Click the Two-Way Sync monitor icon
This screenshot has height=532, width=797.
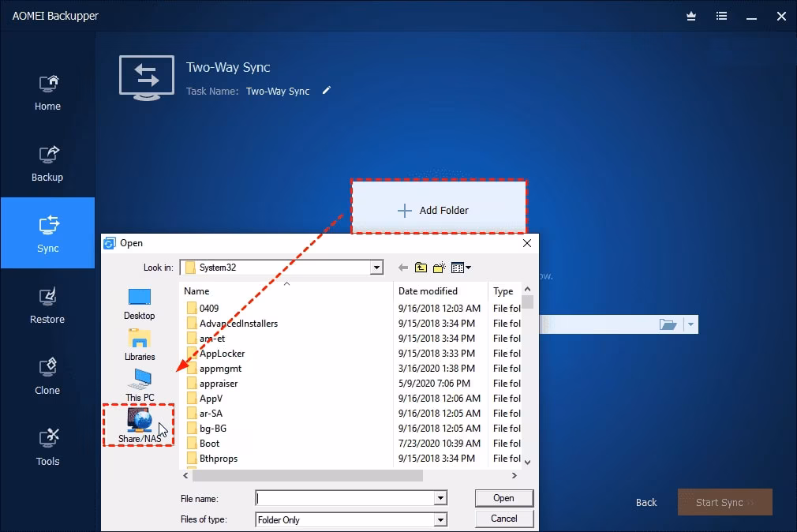pos(147,78)
